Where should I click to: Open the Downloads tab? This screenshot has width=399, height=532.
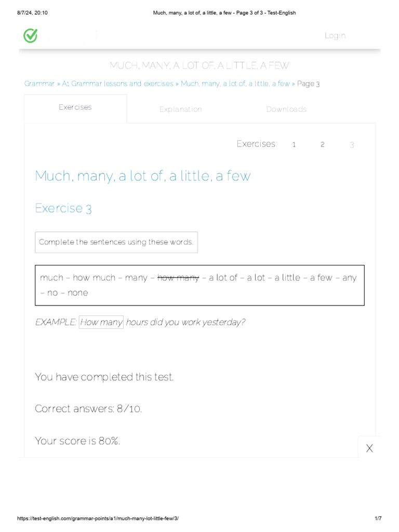pos(286,109)
